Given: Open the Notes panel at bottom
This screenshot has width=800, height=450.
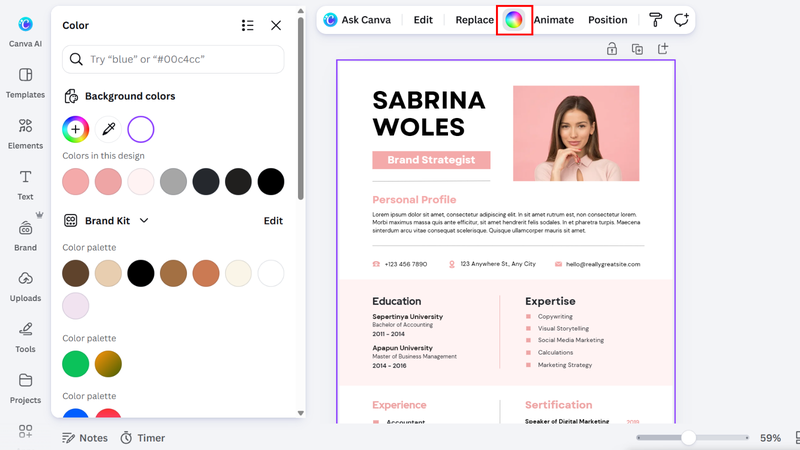Looking at the screenshot, I should [x=85, y=438].
